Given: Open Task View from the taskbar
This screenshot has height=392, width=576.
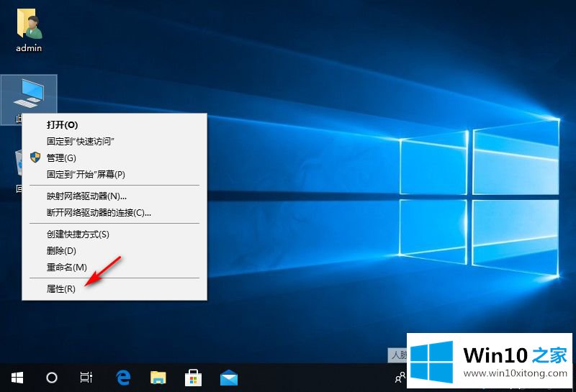Looking at the screenshot, I should (86, 377).
